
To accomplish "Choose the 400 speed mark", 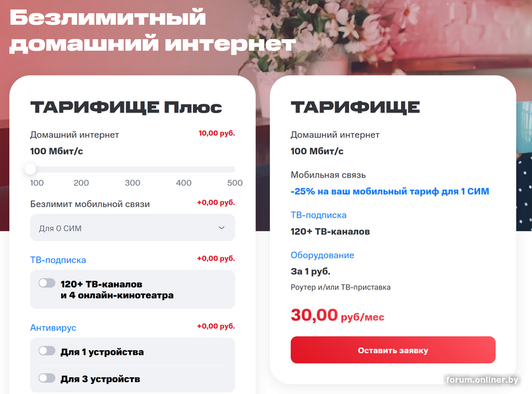I will (x=184, y=169).
